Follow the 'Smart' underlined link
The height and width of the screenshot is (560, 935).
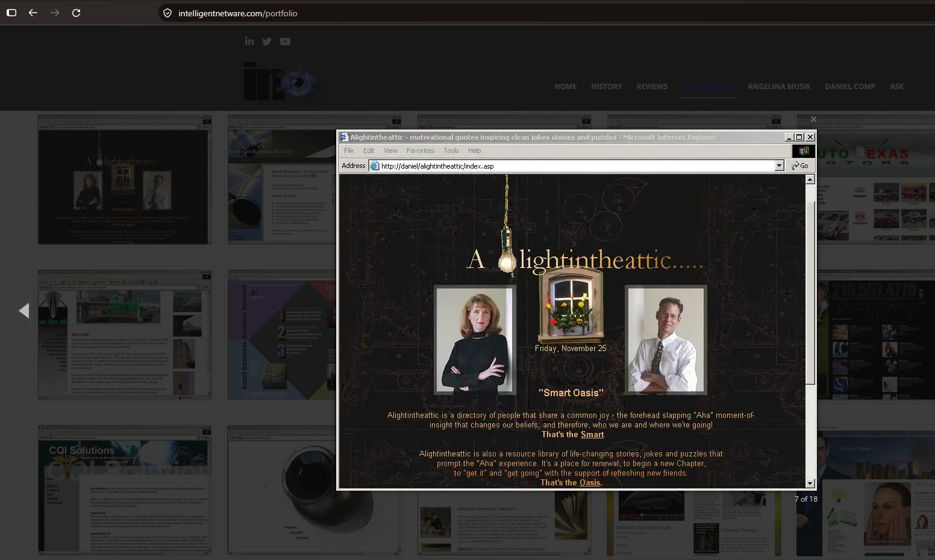[x=592, y=435]
